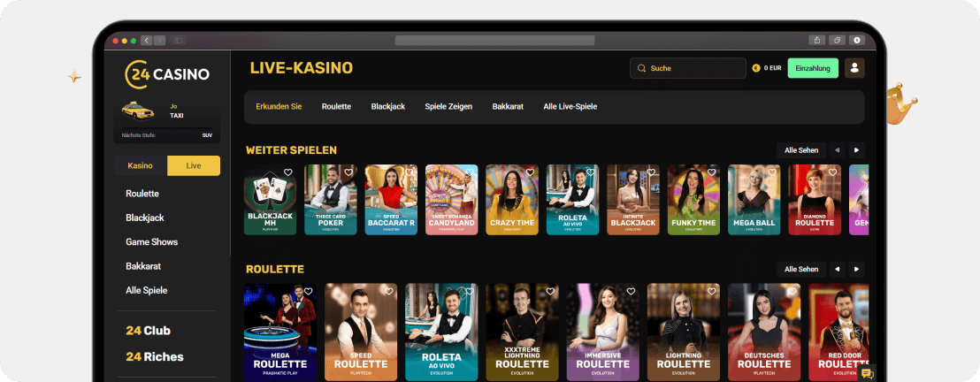Click the browser share icon
Image resolution: width=980 pixels, height=382 pixels.
817,40
